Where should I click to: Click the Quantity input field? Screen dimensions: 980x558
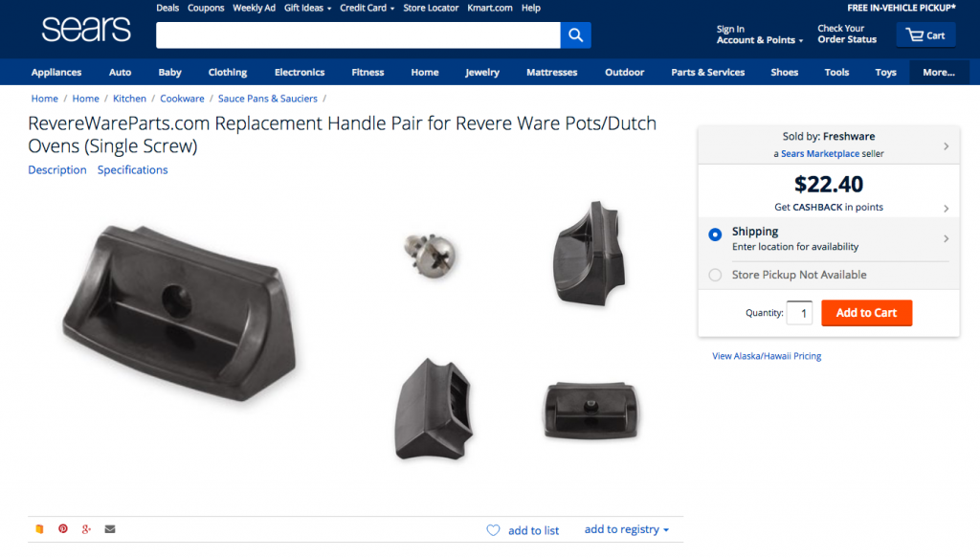pyautogui.click(x=799, y=313)
